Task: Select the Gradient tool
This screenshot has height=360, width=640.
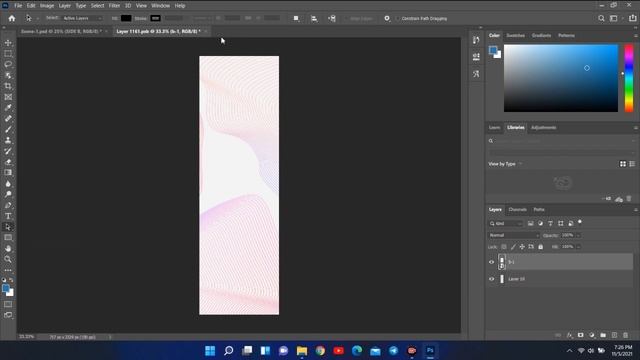Action: pos(8,172)
